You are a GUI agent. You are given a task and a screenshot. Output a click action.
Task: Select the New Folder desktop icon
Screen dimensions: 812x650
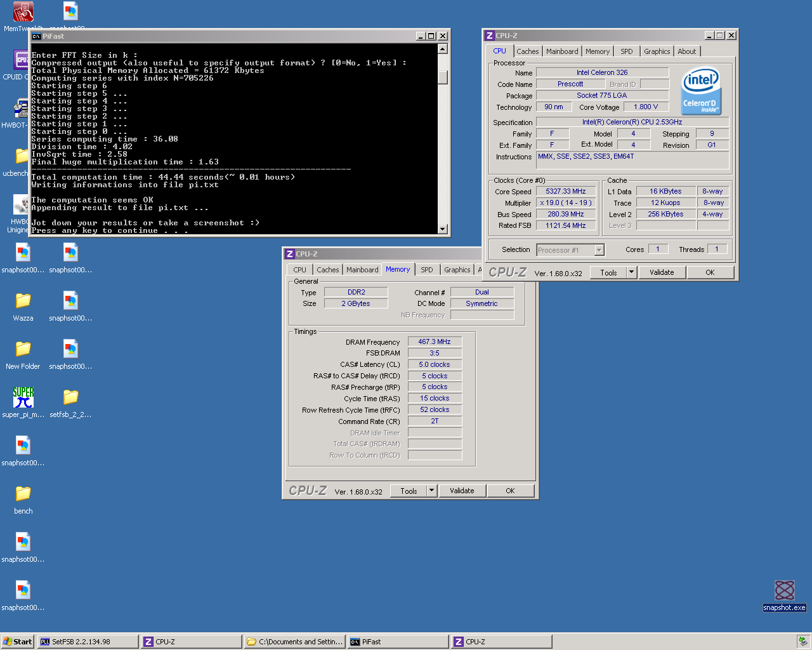(x=23, y=348)
